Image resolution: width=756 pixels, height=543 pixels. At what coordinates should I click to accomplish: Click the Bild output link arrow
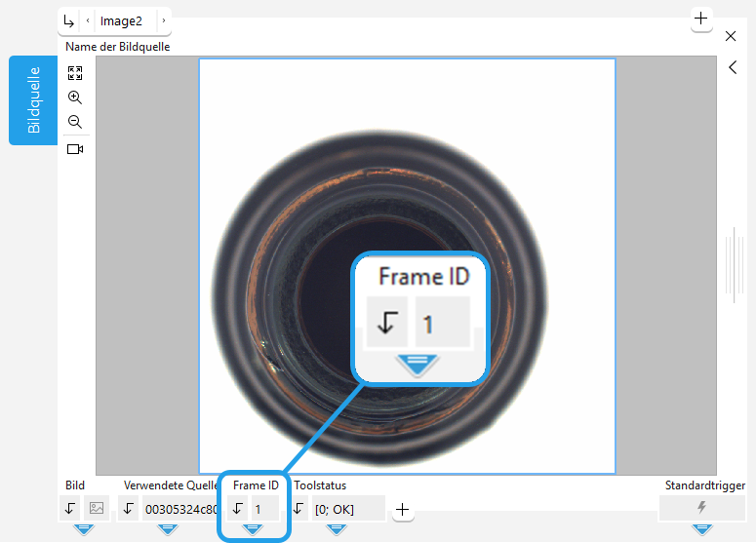[69, 508]
